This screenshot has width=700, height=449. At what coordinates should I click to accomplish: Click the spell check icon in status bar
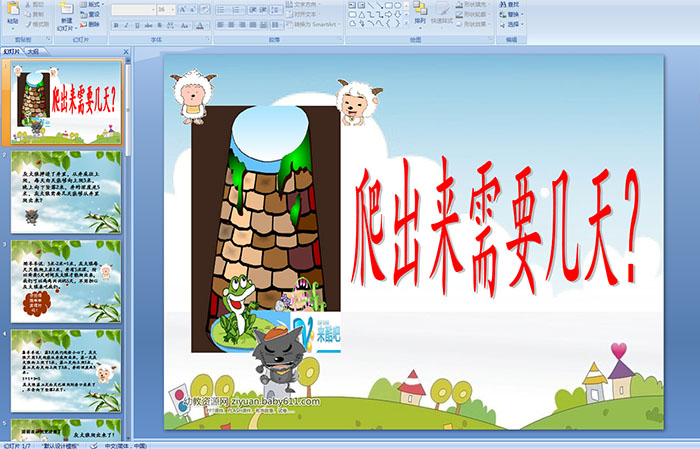(94, 445)
